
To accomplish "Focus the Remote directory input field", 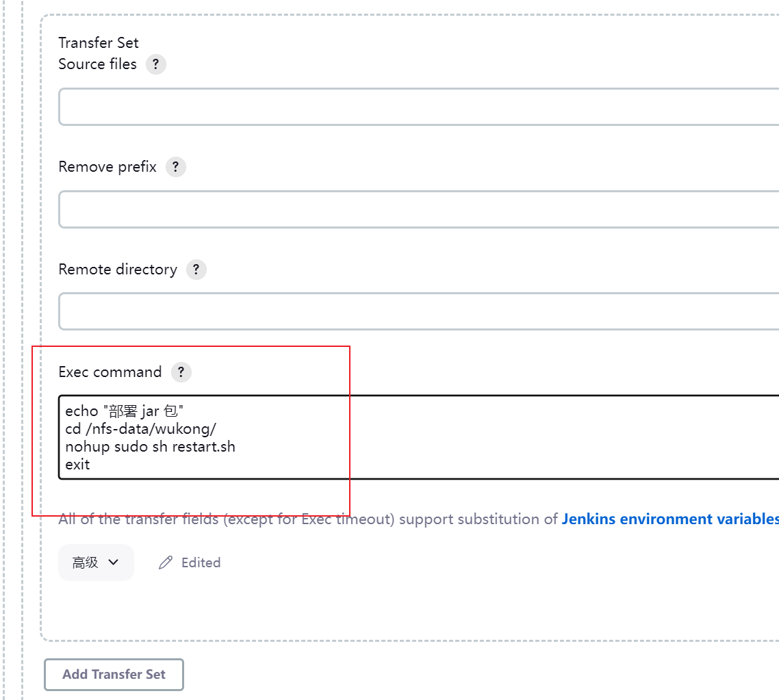I will click(x=418, y=312).
